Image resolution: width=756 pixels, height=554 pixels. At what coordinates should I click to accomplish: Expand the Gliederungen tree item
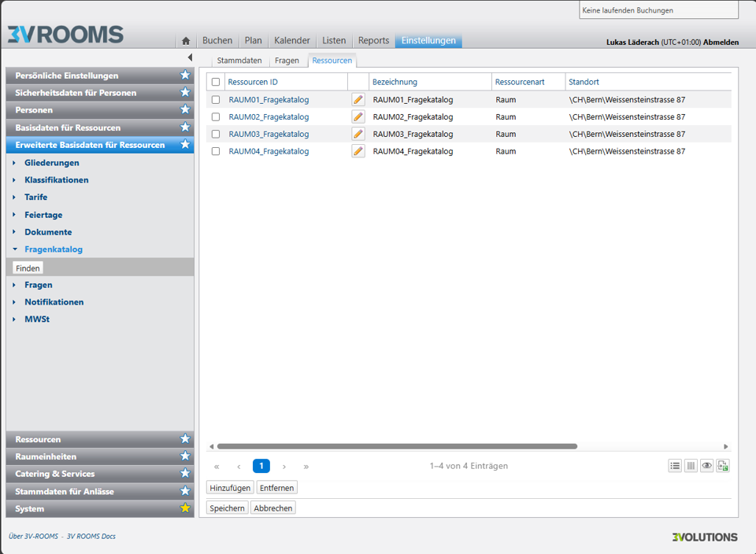click(x=14, y=163)
